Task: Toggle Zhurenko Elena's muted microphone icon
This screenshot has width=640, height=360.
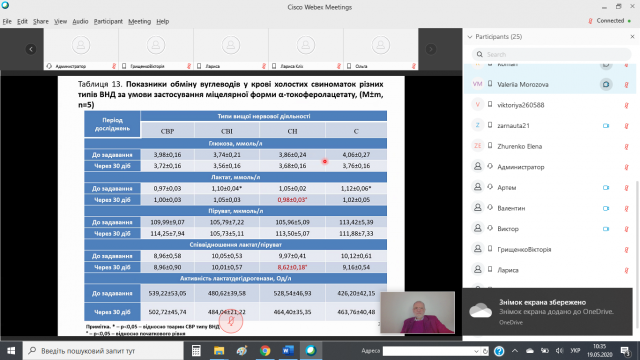Action: tap(627, 147)
